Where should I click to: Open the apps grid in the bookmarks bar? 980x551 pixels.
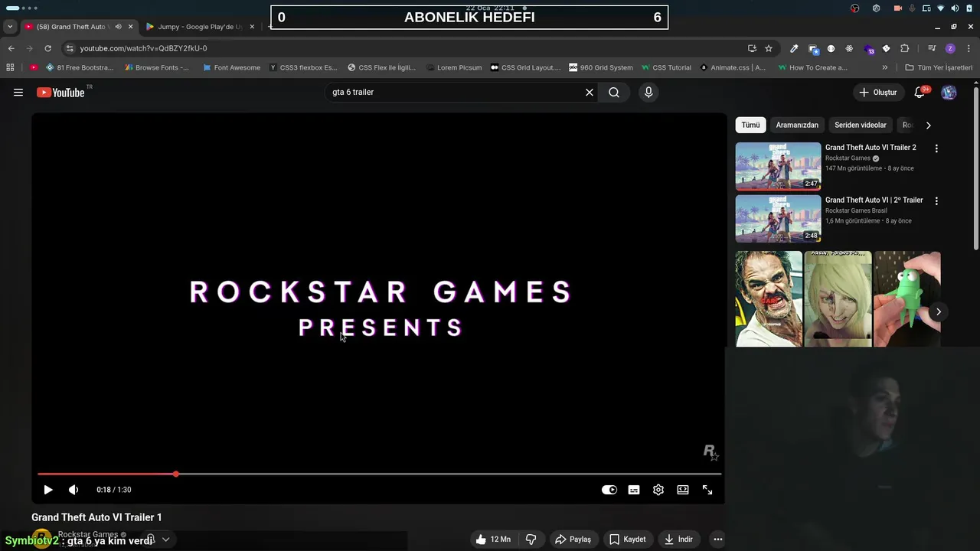[x=10, y=67]
